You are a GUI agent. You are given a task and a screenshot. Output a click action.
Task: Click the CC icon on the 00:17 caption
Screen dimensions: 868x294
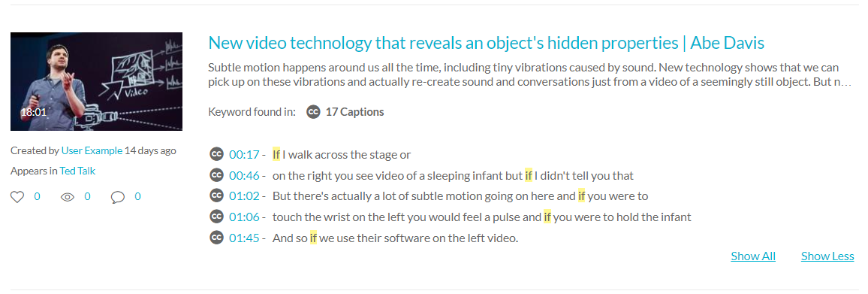click(x=216, y=154)
